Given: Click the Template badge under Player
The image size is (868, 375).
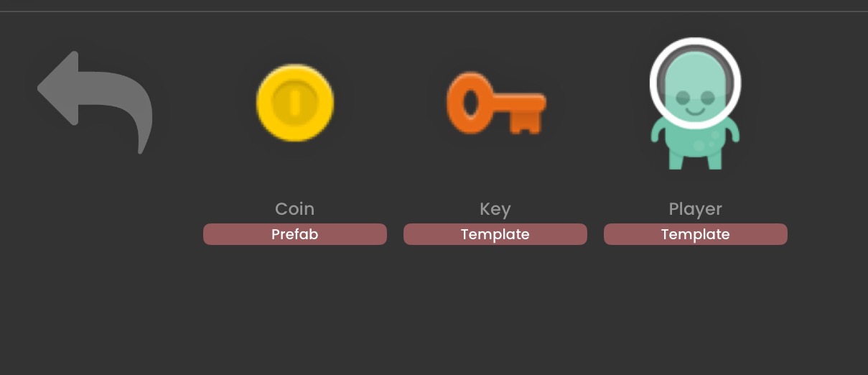Looking at the screenshot, I should click(696, 234).
